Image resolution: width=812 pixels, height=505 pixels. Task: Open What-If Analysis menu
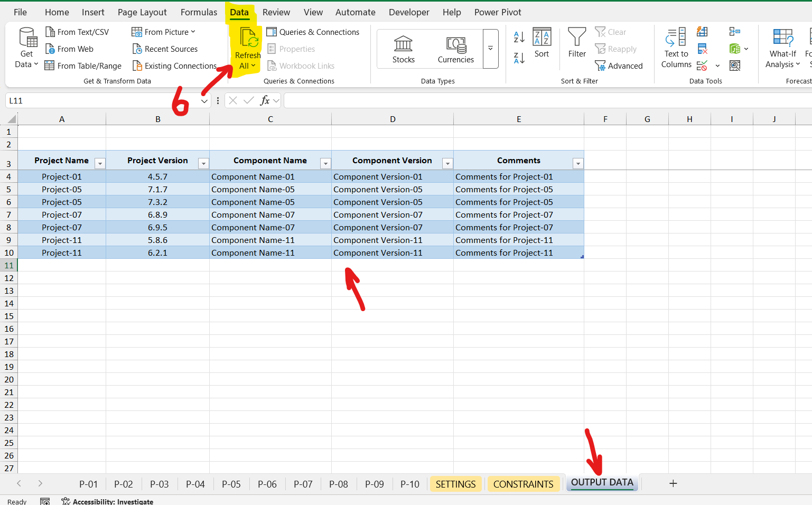(x=783, y=48)
